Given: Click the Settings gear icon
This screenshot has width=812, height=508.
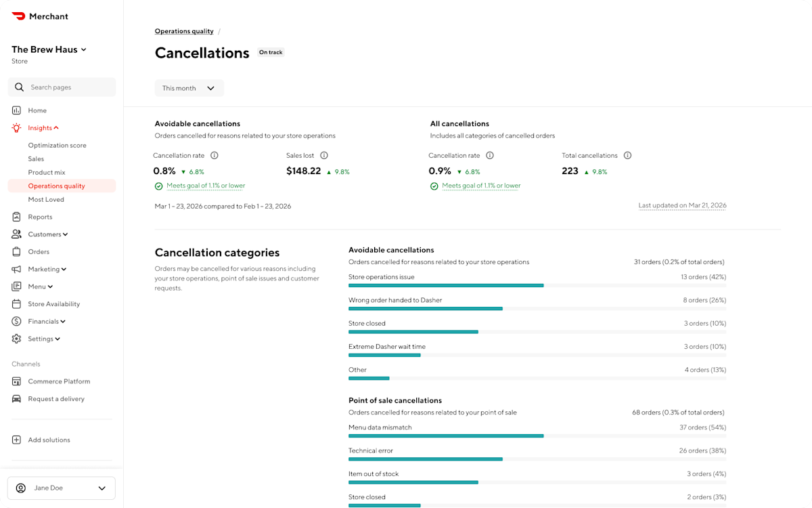Looking at the screenshot, I should coord(16,338).
